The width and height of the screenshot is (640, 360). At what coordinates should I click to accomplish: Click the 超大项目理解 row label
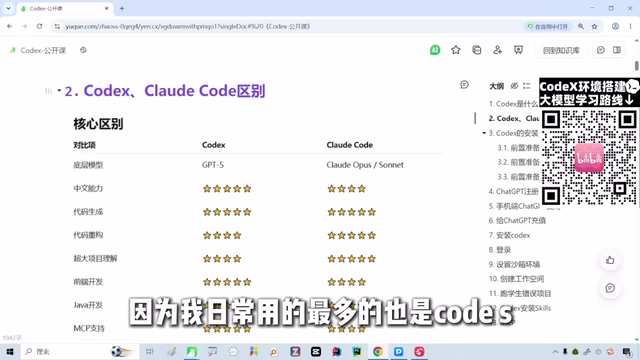[x=95, y=258]
